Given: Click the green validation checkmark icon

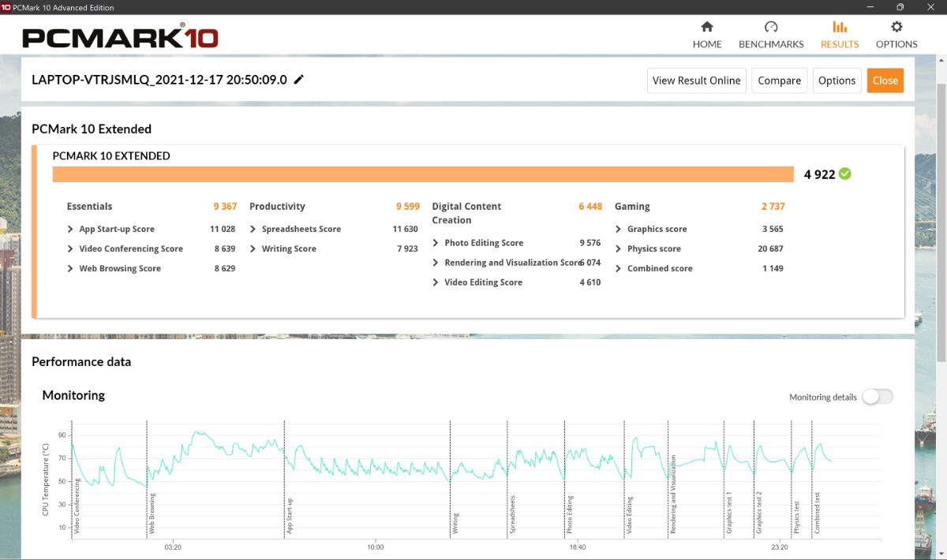Looking at the screenshot, I should [x=845, y=174].
